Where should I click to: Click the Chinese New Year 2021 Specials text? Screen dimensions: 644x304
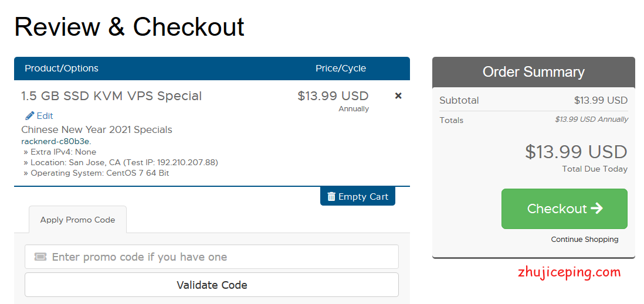(97, 129)
